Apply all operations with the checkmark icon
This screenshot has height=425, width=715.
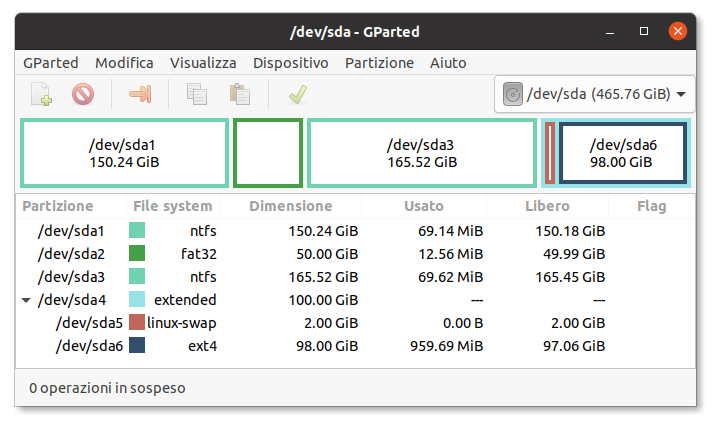pyautogui.click(x=296, y=95)
